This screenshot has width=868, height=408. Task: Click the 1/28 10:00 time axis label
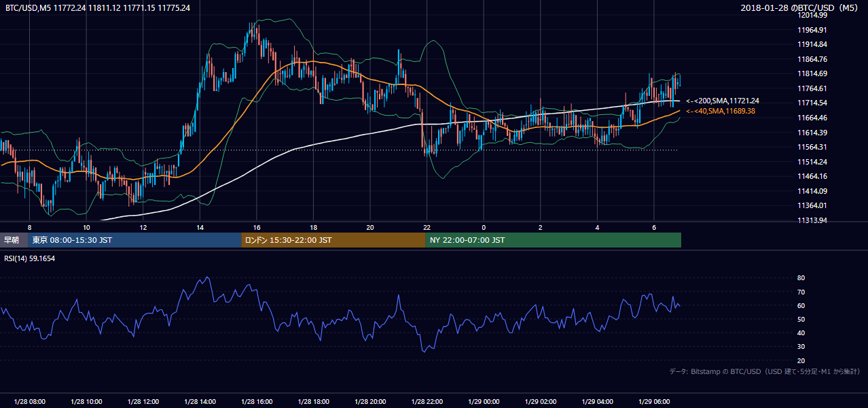pos(86,402)
